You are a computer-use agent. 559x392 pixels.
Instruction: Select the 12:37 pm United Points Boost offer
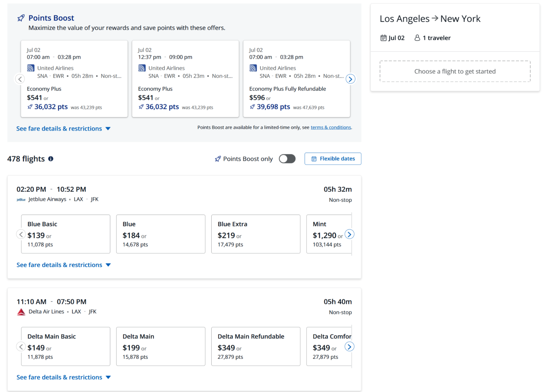tap(185, 79)
